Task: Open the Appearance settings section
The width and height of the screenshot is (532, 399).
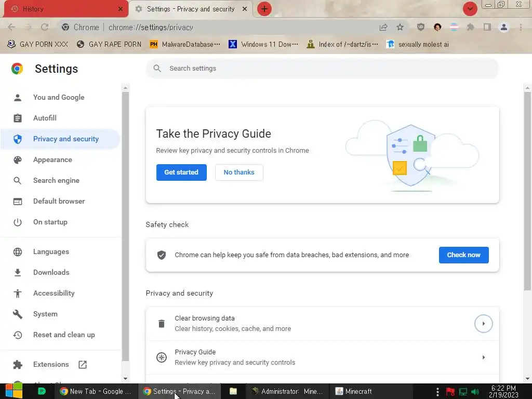Action: [60, 160]
